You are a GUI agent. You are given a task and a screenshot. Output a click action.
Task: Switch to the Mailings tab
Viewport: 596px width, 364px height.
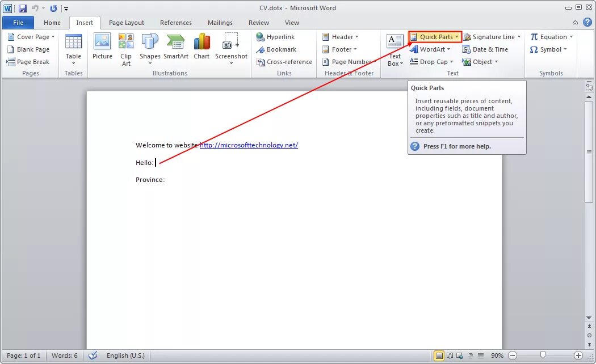pos(220,23)
